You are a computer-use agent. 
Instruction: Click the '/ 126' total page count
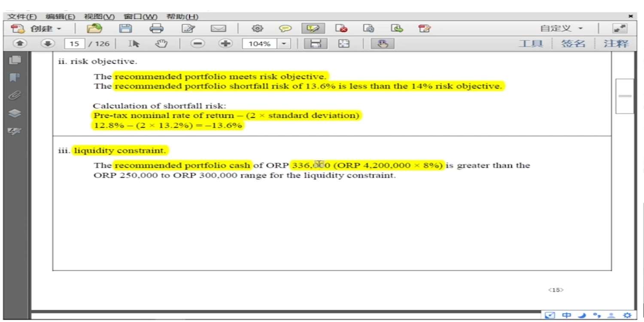coord(99,44)
